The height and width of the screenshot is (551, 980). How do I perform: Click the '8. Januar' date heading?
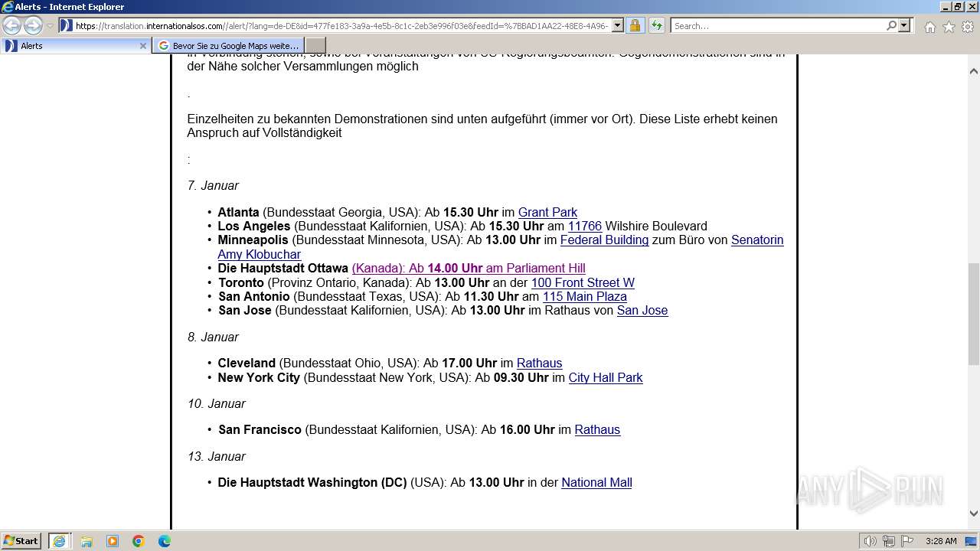tap(213, 337)
